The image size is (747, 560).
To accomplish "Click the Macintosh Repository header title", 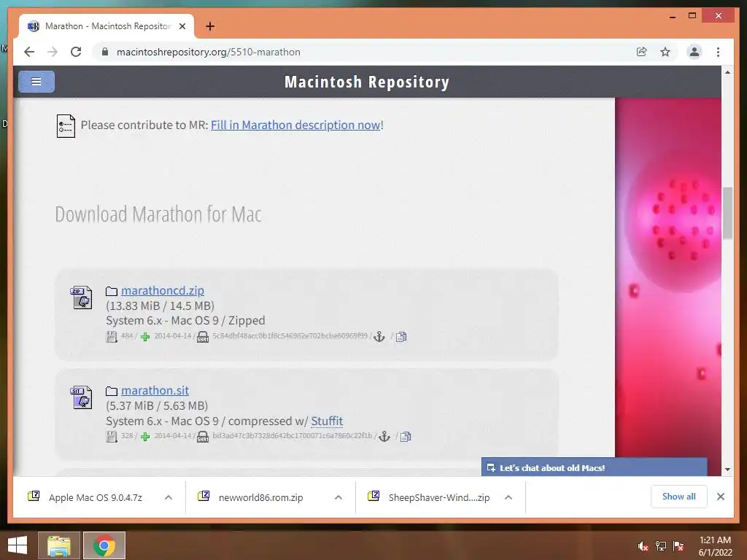I will [367, 82].
